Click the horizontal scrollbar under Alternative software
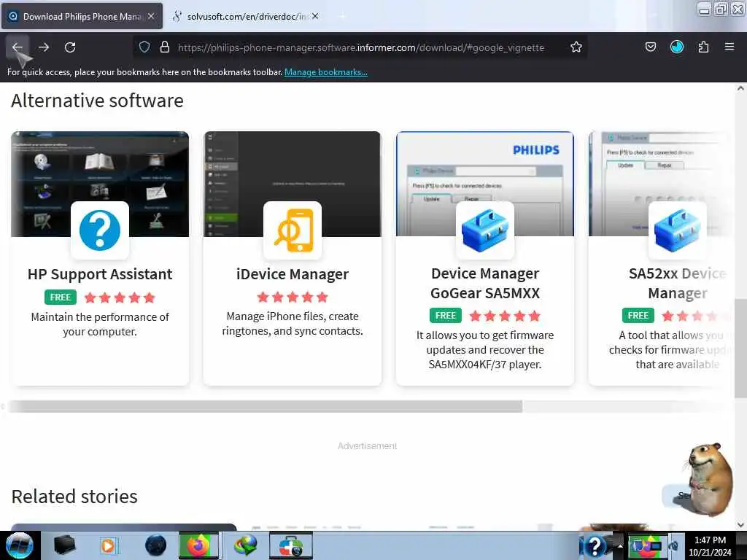 pos(265,406)
